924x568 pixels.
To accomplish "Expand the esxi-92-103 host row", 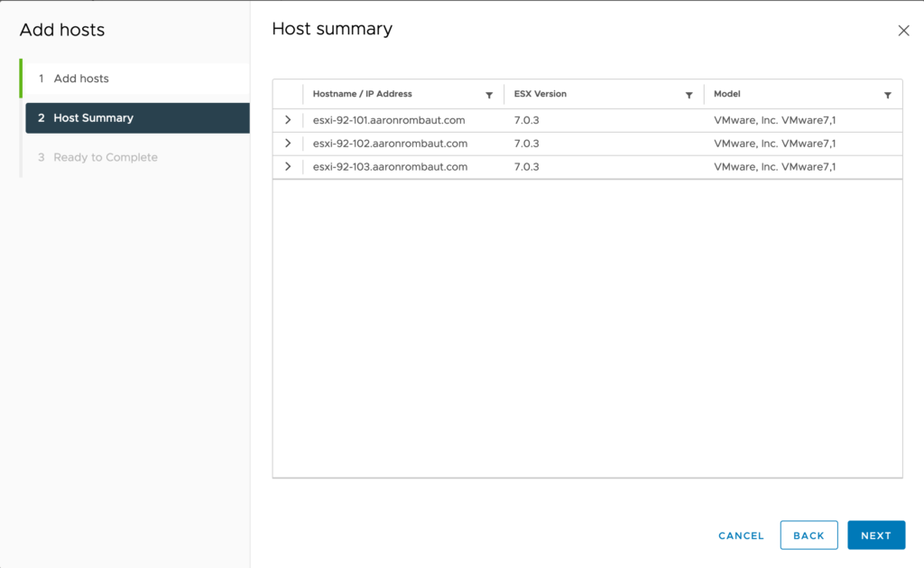I will click(288, 167).
